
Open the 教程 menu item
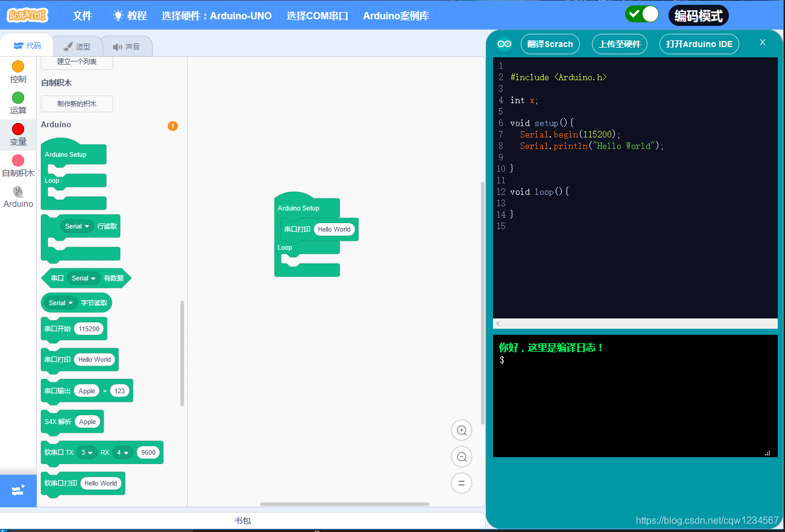(137, 16)
